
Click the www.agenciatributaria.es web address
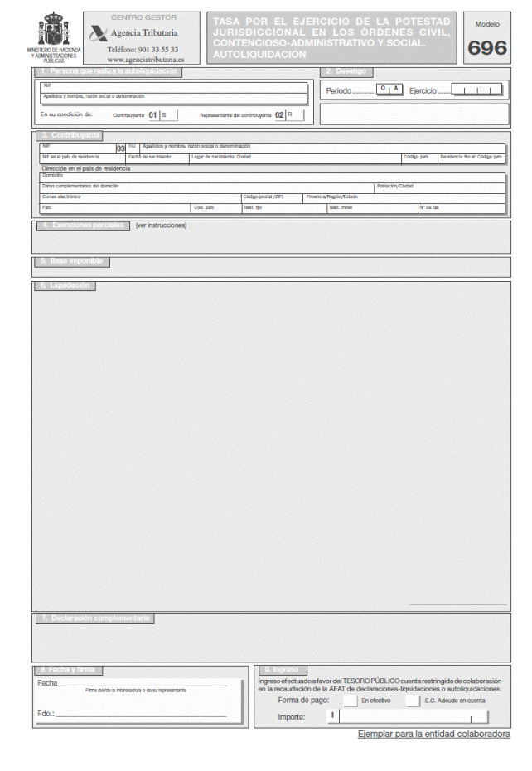tap(146, 60)
